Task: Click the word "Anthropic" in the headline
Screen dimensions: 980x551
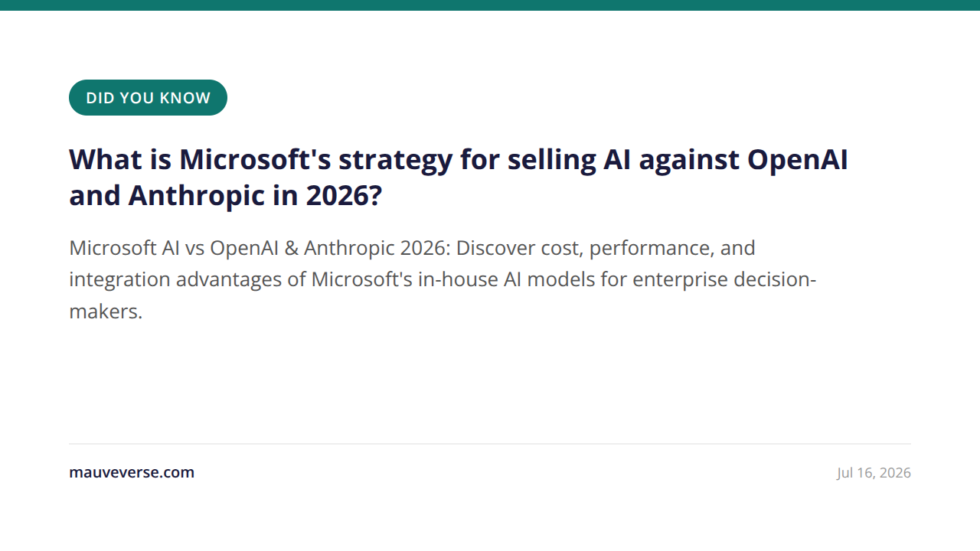Action: pyautogui.click(x=196, y=196)
